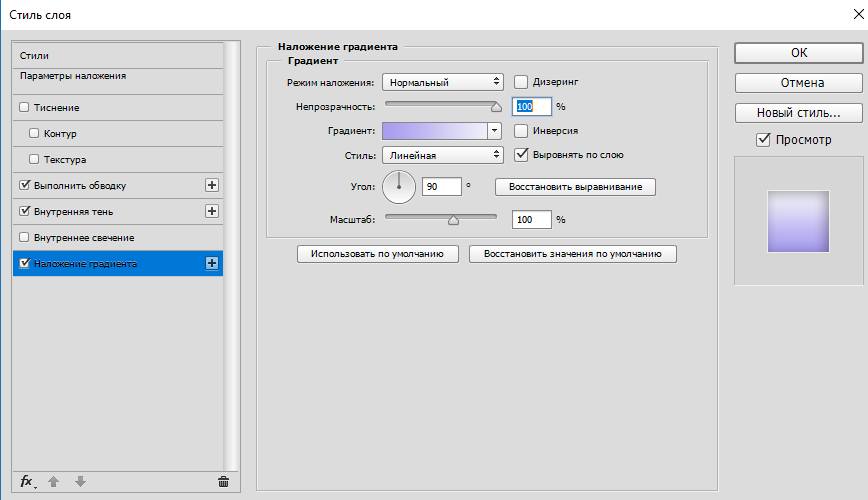Uncheck Внутренняя тень effect
Image resolution: width=868 pixels, height=500 pixels.
[x=24, y=211]
